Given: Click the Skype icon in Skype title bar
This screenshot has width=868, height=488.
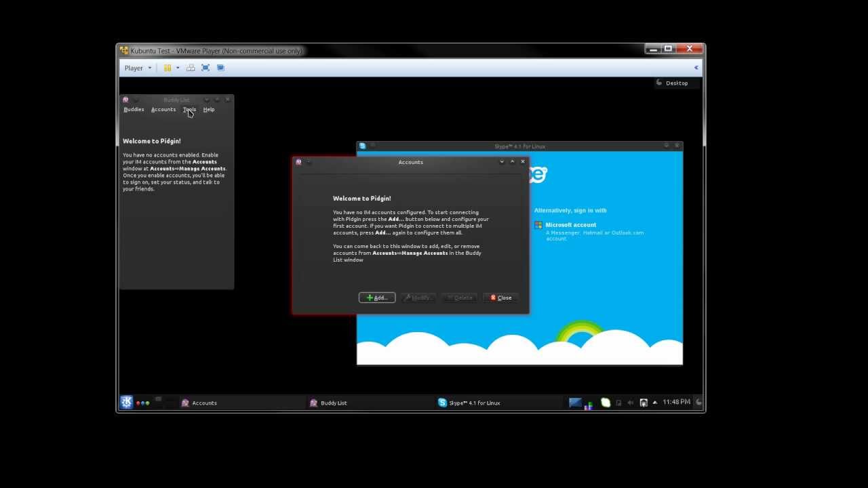Looking at the screenshot, I should (x=362, y=146).
